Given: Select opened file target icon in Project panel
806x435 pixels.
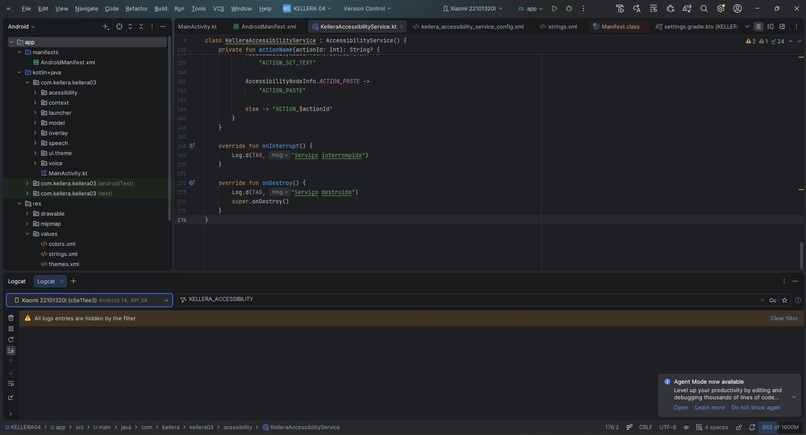Looking at the screenshot, I should pyautogui.click(x=119, y=27).
